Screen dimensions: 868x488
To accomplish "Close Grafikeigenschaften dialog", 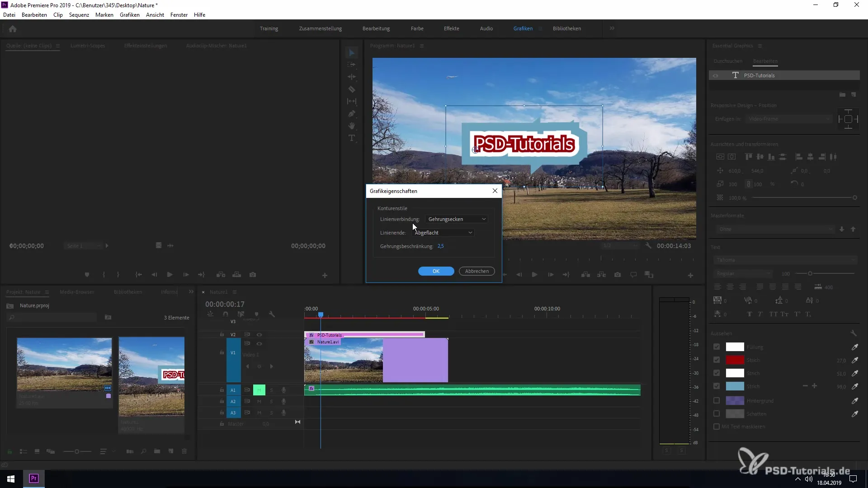I will click(x=495, y=191).
